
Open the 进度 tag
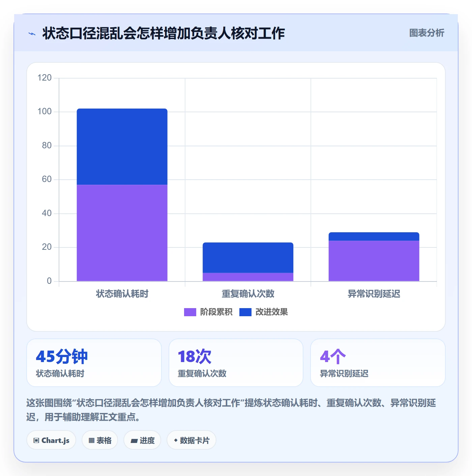click(142, 440)
